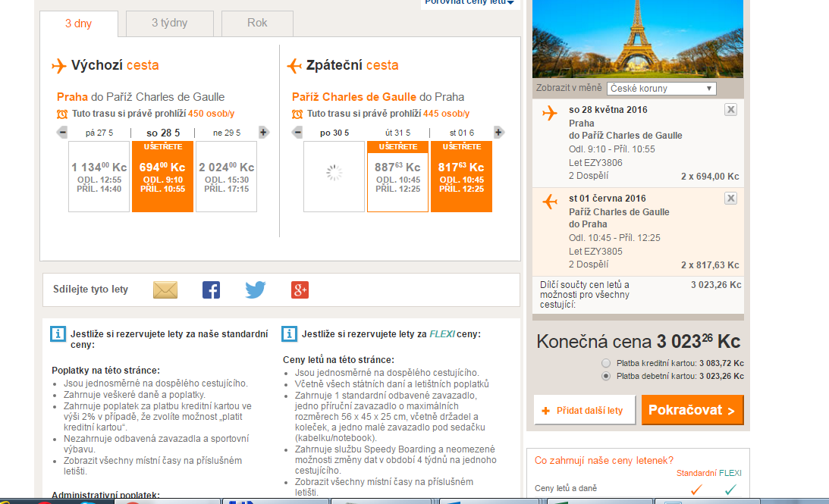Image resolution: width=829 pixels, height=504 pixels.
Task: Share flights via email envelope icon
Action: [x=165, y=290]
